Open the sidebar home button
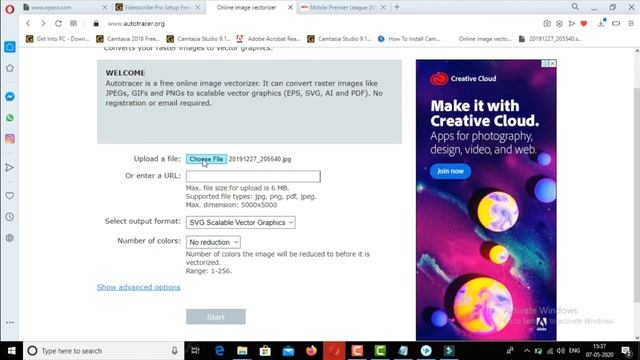The width and height of the screenshot is (640, 360). tap(10, 47)
